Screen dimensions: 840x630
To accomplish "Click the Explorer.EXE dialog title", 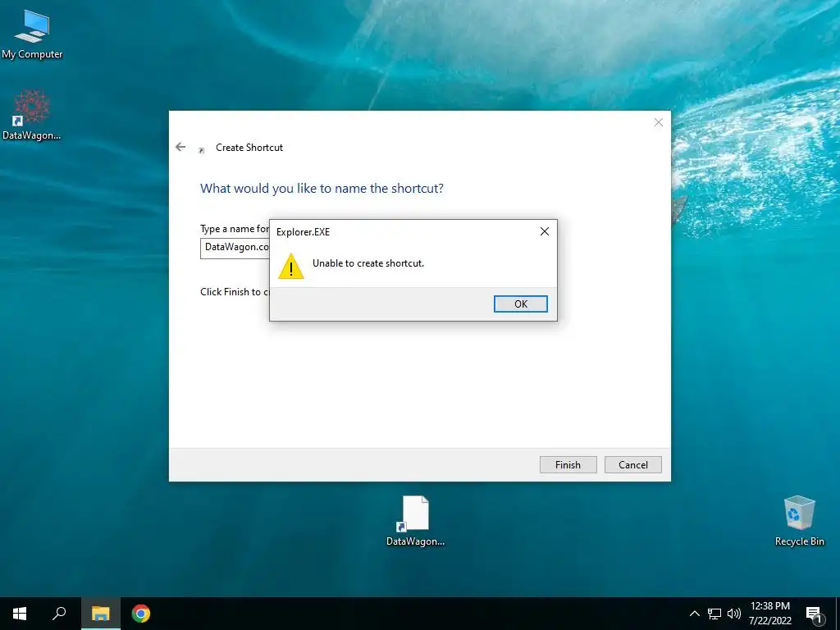I will click(303, 232).
